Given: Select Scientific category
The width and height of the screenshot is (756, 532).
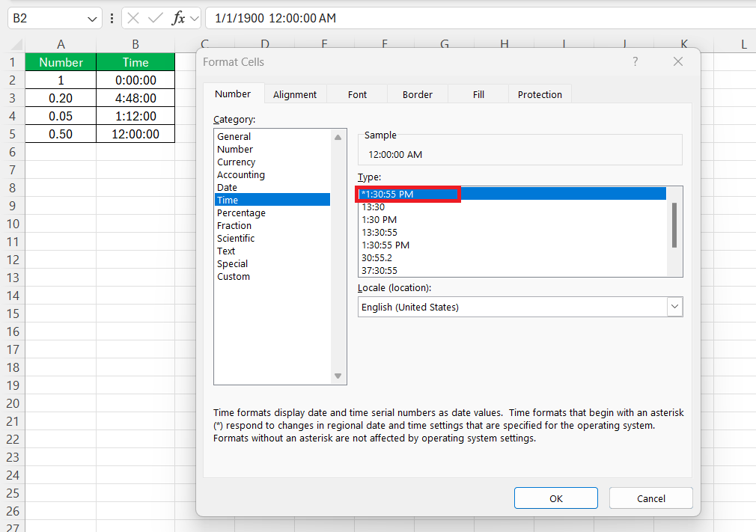Looking at the screenshot, I should tap(272, 238).
